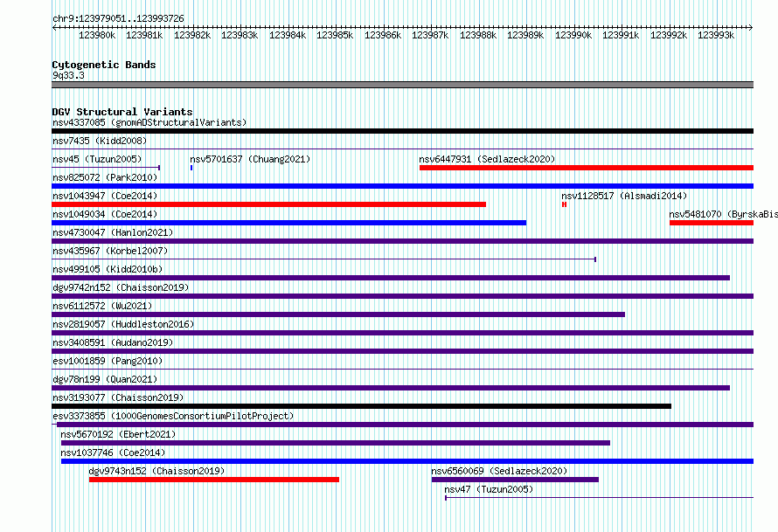Open nsv6560069 (Sedlazeck2020) label
Image resolution: width=778 pixels, height=532 pixels.
pos(499,471)
